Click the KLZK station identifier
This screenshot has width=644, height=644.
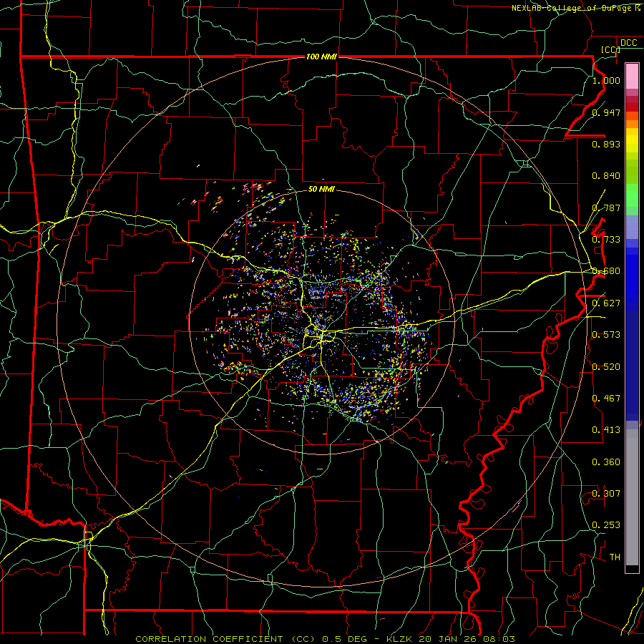coord(399,639)
